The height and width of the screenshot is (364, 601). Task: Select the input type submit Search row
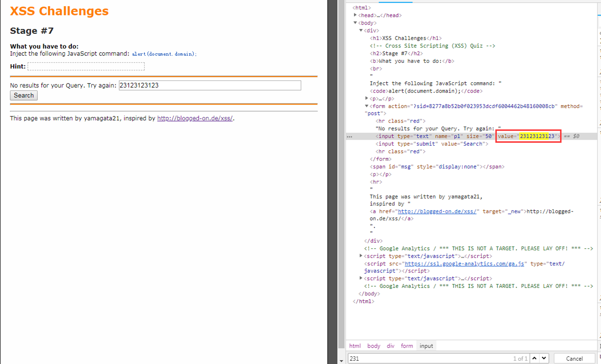432,144
